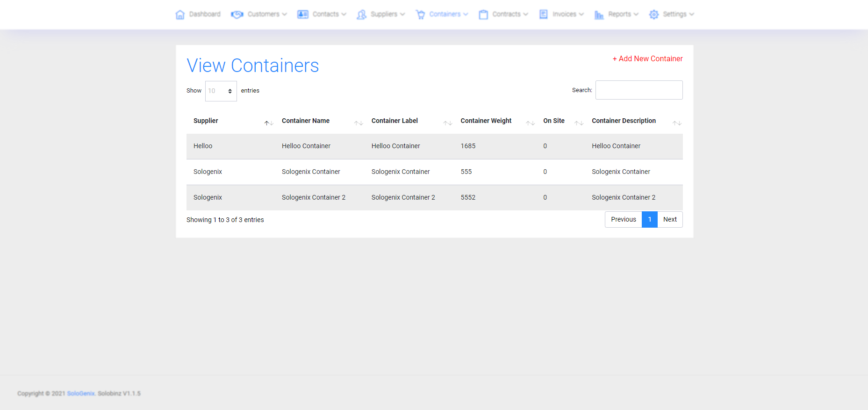Expand the Customers menu chevron
This screenshot has width=868, height=410.
click(x=285, y=14)
